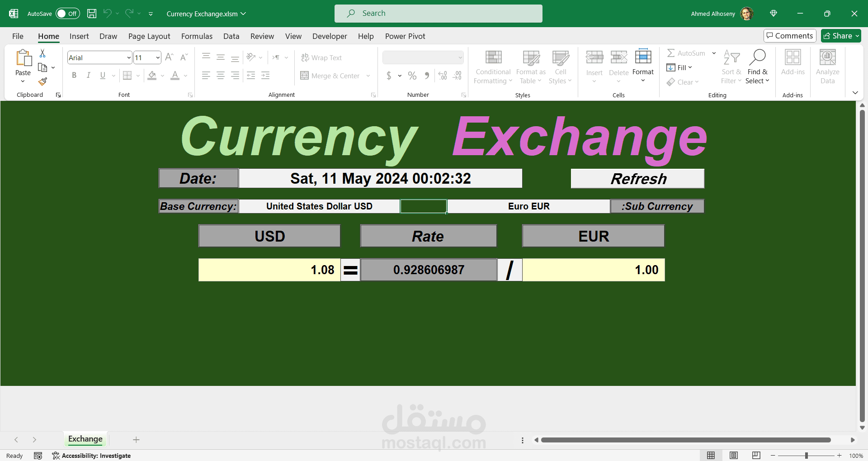Expand the AutoSum dropdown arrow
868x461 pixels.
coord(714,53)
